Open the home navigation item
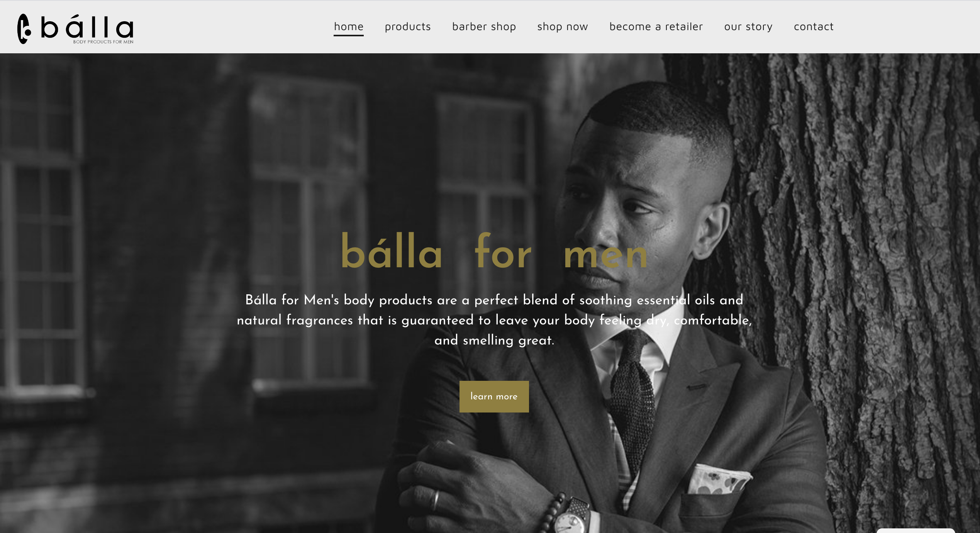980x533 pixels. click(349, 27)
